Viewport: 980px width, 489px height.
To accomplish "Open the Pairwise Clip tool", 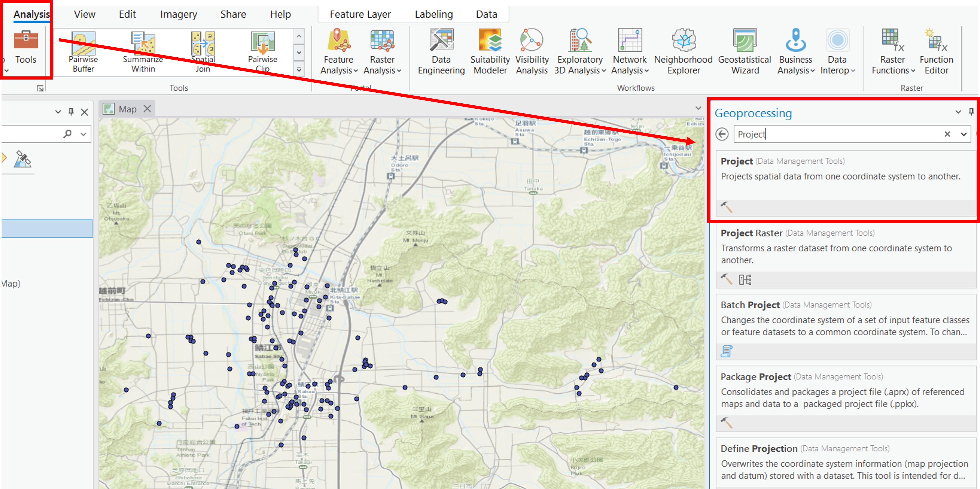I will pyautogui.click(x=262, y=52).
